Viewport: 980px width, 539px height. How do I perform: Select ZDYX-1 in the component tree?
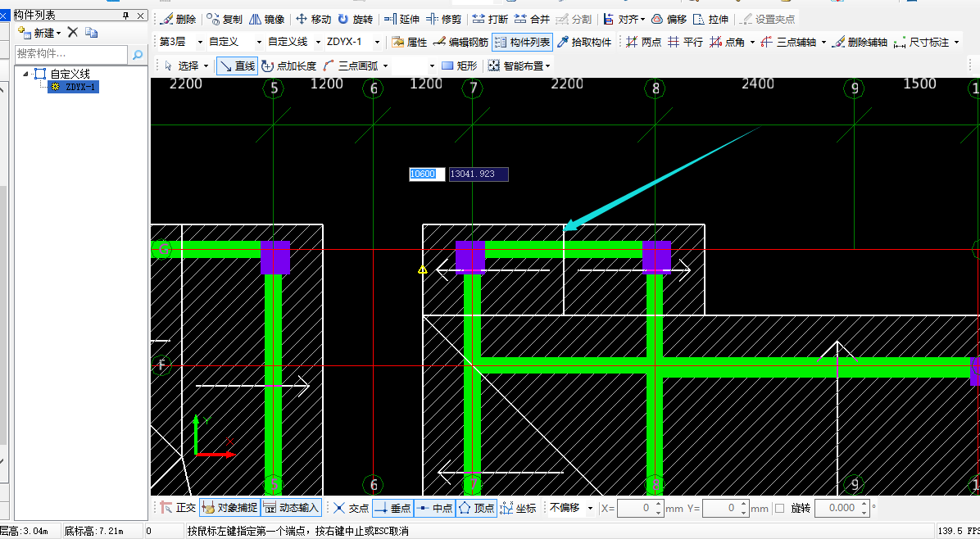point(73,87)
